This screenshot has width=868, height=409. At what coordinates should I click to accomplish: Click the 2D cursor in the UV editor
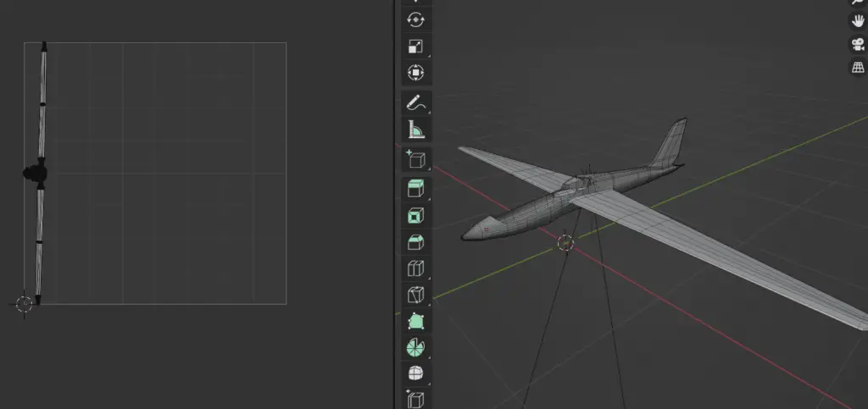[24, 304]
